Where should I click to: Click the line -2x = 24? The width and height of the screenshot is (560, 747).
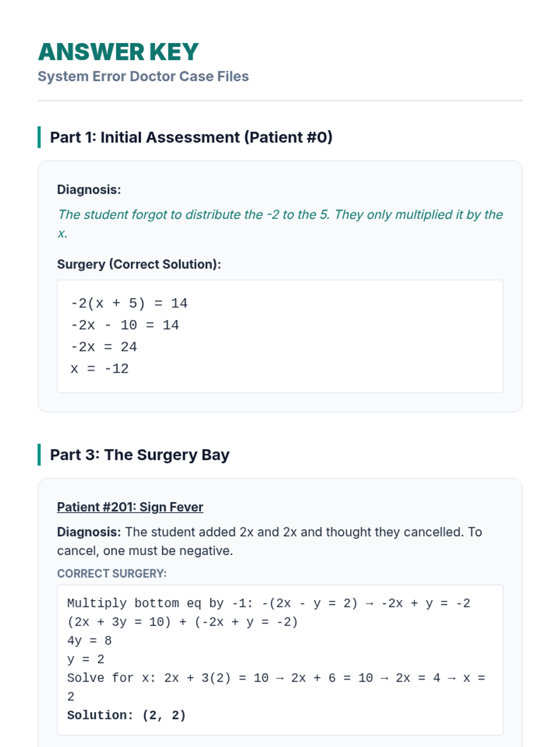104,347
